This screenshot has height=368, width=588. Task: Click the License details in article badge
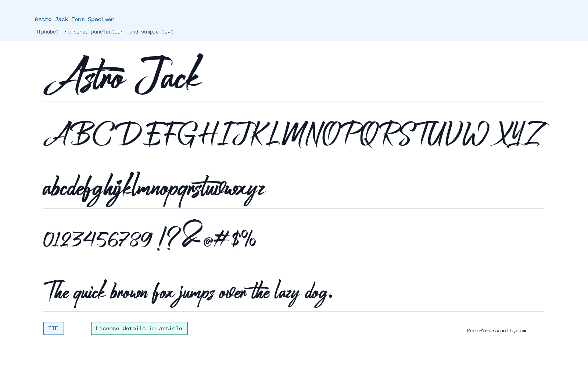pyautogui.click(x=139, y=328)
